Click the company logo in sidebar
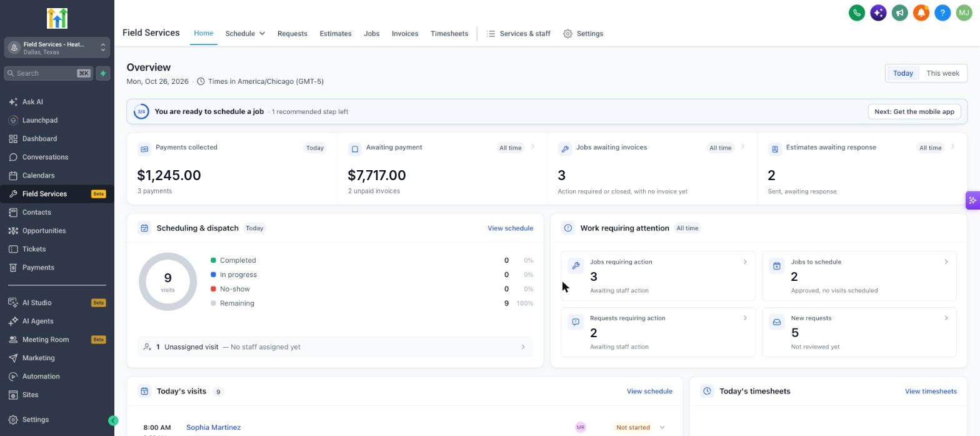This screenshot has width=980, height=436. (57, 19)
